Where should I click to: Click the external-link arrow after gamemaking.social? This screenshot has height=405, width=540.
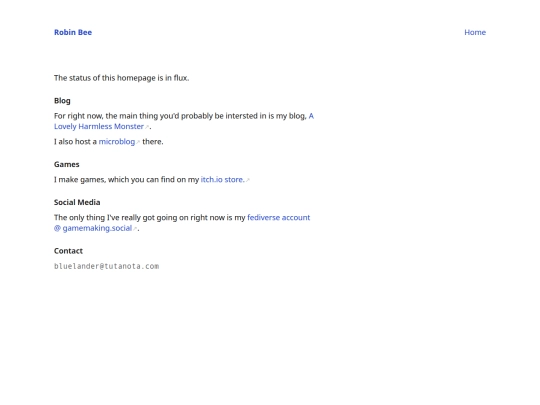pyautogui.click(x=135, y=229)
